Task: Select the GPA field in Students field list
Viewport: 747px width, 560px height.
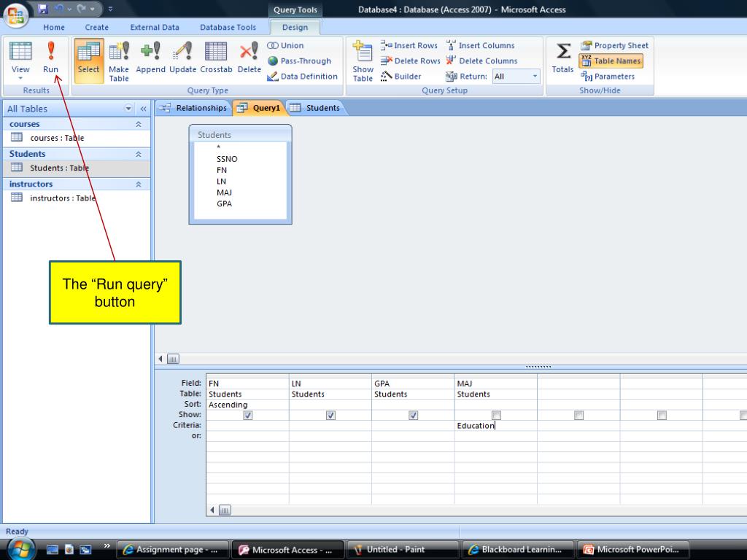Action: [225, 204]
